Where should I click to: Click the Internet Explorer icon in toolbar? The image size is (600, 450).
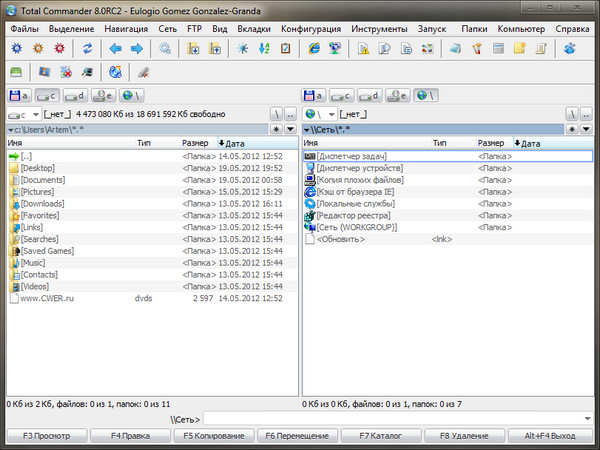314,48
